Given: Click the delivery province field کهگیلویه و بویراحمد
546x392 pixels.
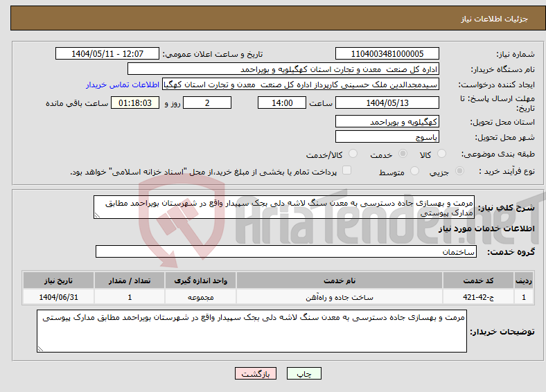Looking at the screenshot, I should 387,121.
